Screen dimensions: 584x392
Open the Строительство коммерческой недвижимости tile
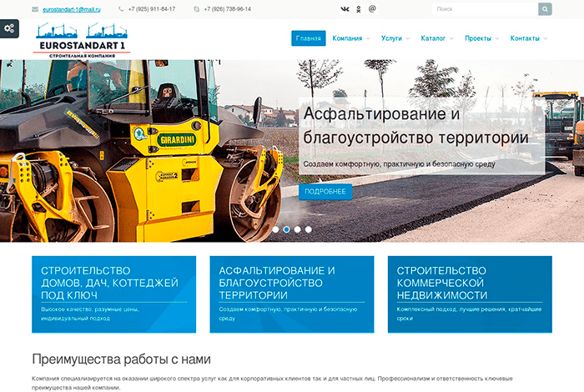tap(469, 294)
